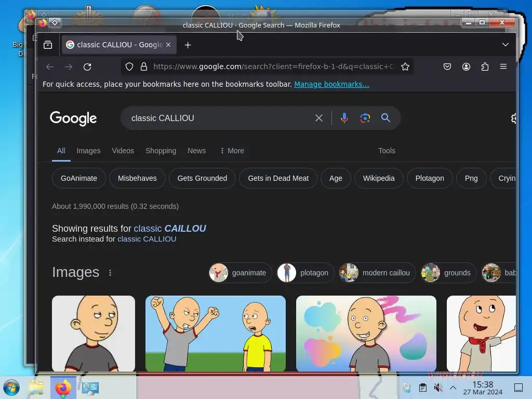Go to the Google logo home
Viewport: 532px width, 399px height.
73,118
